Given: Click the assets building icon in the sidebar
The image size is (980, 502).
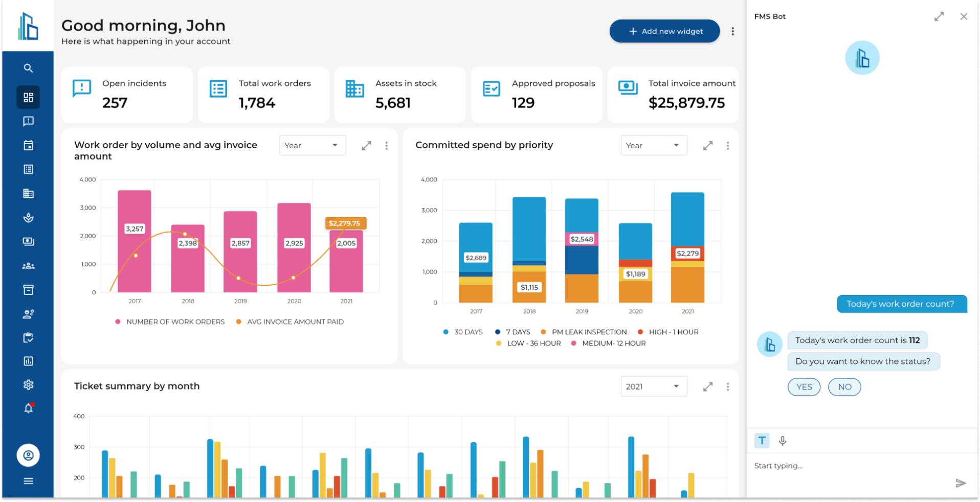Looking at the screenshot, I should [29, 193].
